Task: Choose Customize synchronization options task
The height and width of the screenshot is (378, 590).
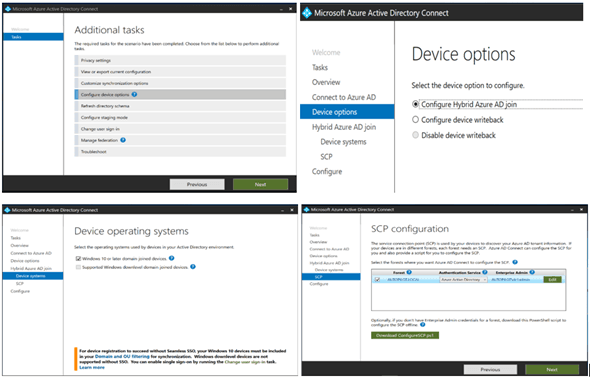Action: (180, 83)
